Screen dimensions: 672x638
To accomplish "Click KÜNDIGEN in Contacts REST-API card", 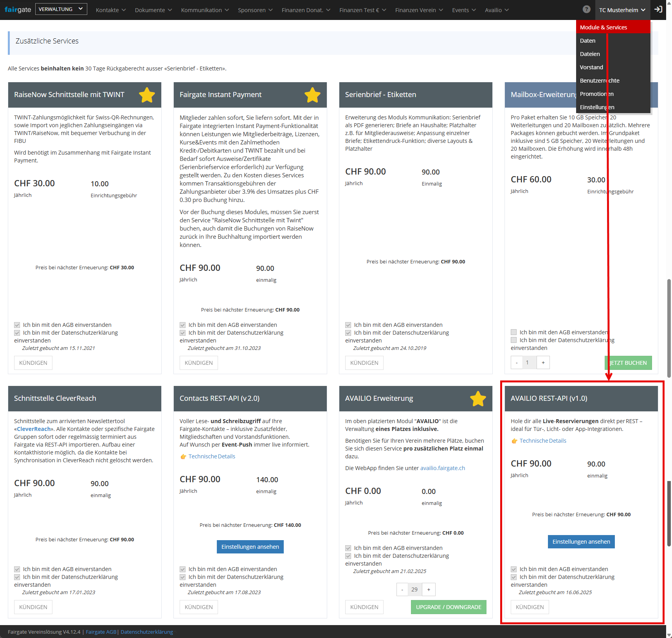I will coord(199,607).
